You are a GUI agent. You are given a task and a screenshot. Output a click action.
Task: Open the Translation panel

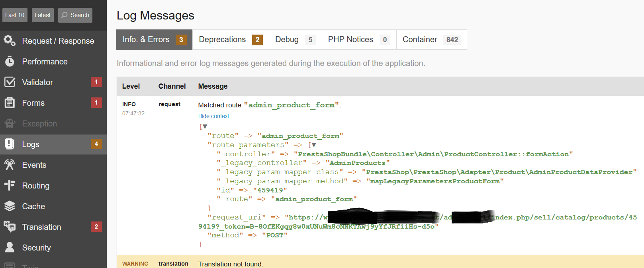[53, 227]
